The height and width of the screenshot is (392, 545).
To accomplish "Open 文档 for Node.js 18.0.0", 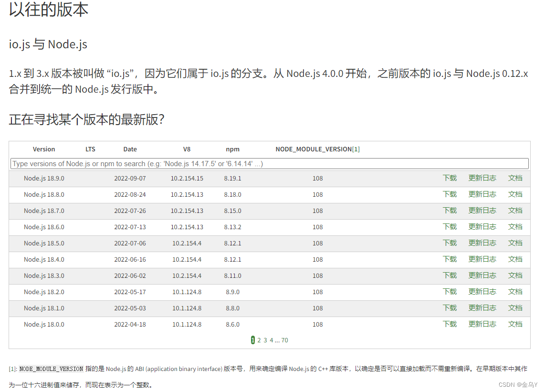I will [515, 324].
